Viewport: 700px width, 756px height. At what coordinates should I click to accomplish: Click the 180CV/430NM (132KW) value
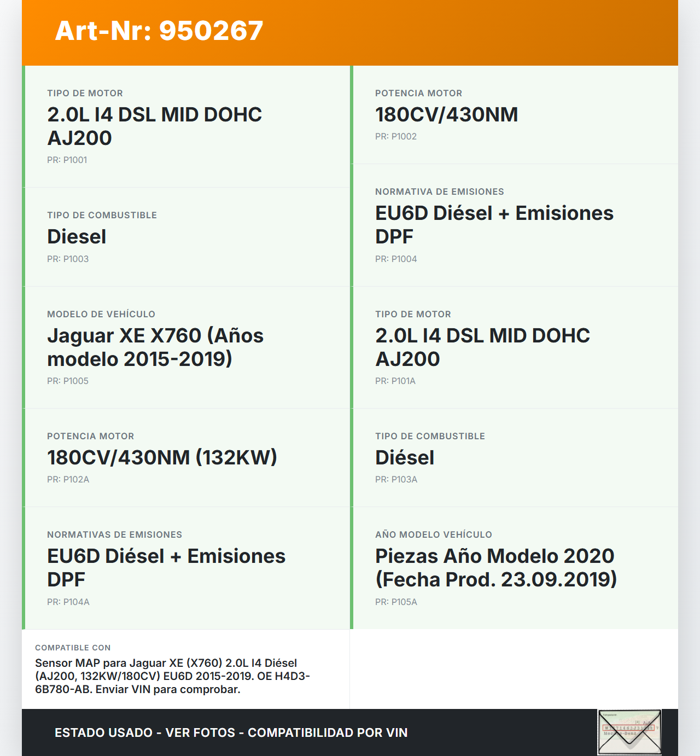[x=162, y=458]
